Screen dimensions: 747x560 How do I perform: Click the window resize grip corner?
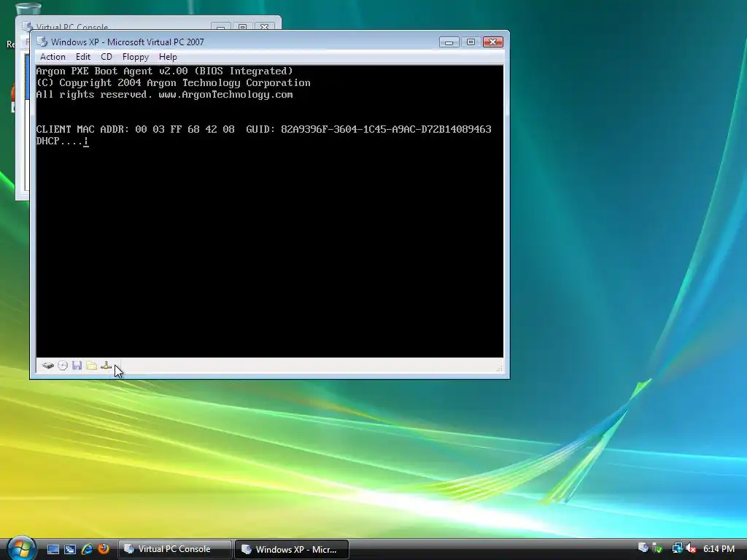[x=499, y=368]
